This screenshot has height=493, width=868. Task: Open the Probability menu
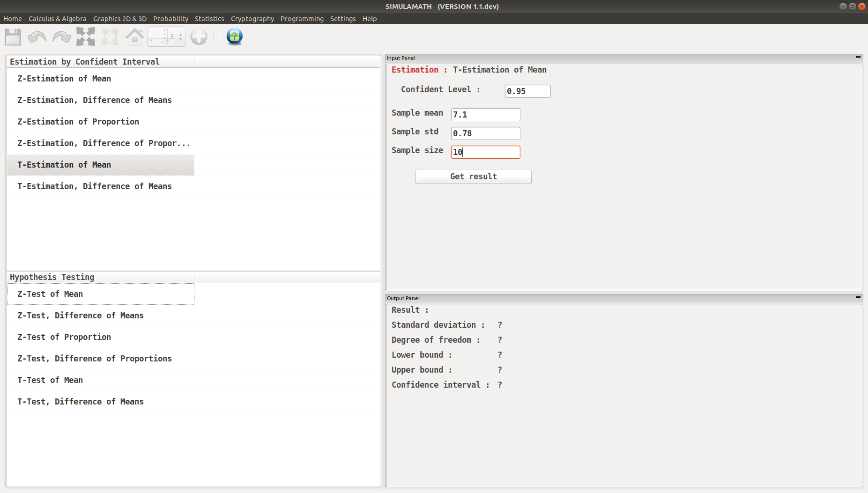point(171,19)
